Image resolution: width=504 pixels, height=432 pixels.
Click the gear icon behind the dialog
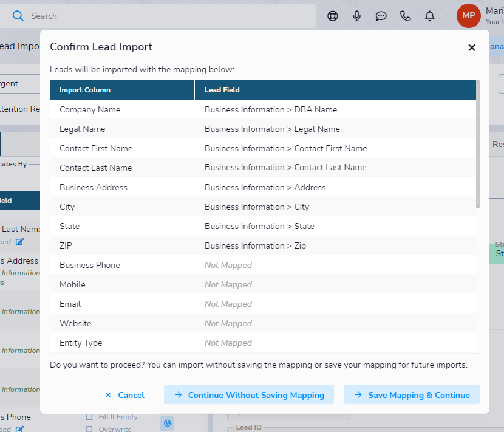(167, 423)
